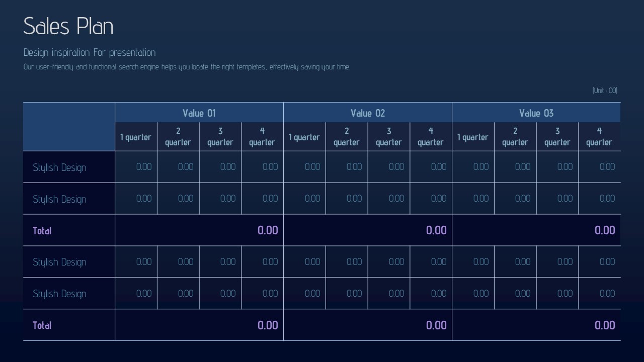Select the last Stylish Design row label

point(59,294)
